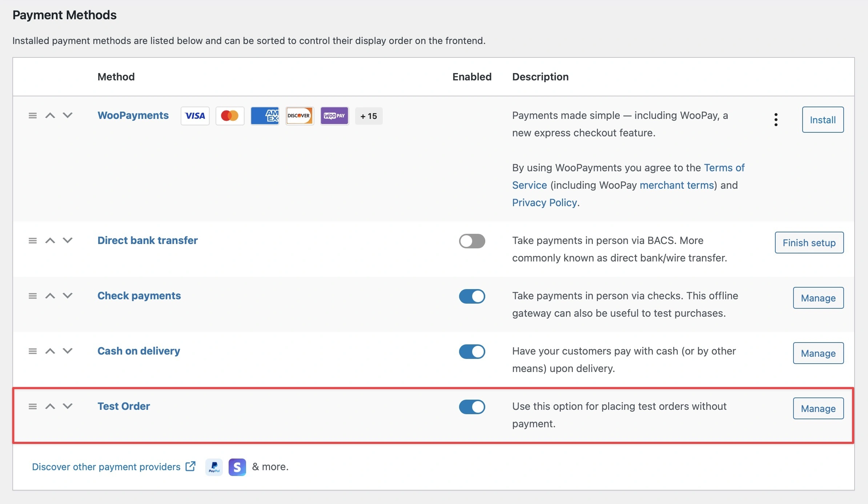Move WooPayments up with arrow

50,116
